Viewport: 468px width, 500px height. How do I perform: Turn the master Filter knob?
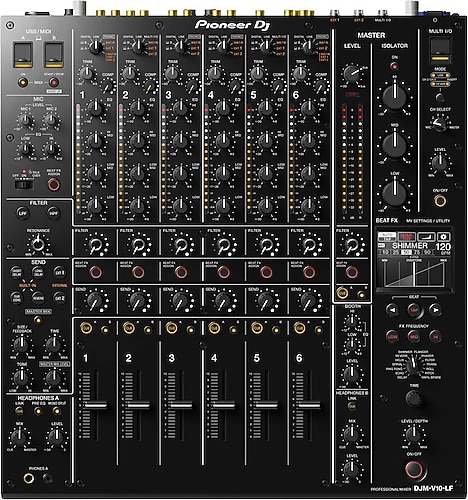[x=352, y=245]
